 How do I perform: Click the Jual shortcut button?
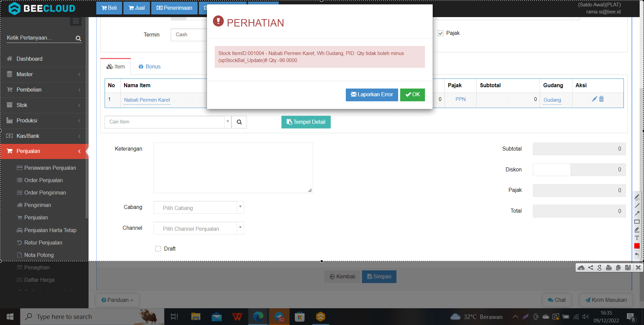[x=137, y=8]
